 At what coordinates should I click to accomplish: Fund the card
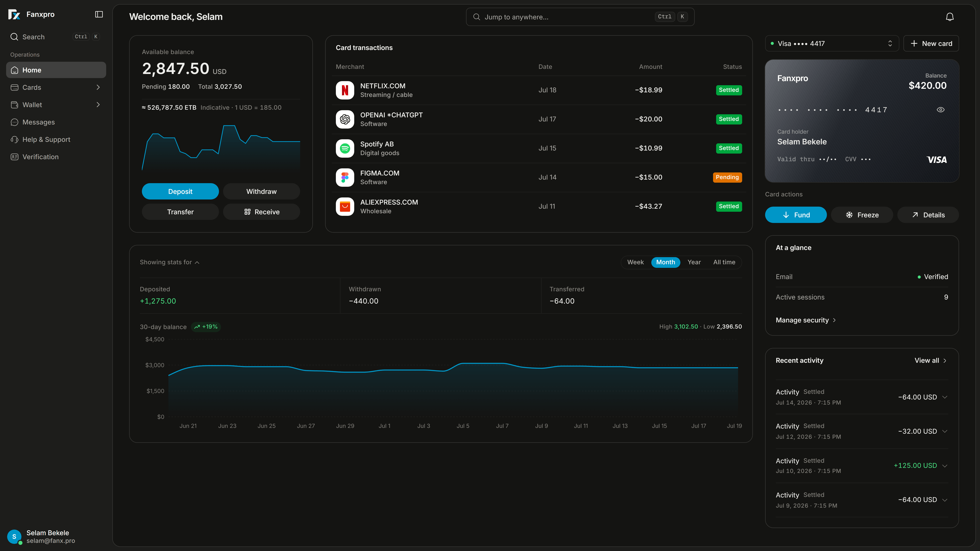click(795, 215)
